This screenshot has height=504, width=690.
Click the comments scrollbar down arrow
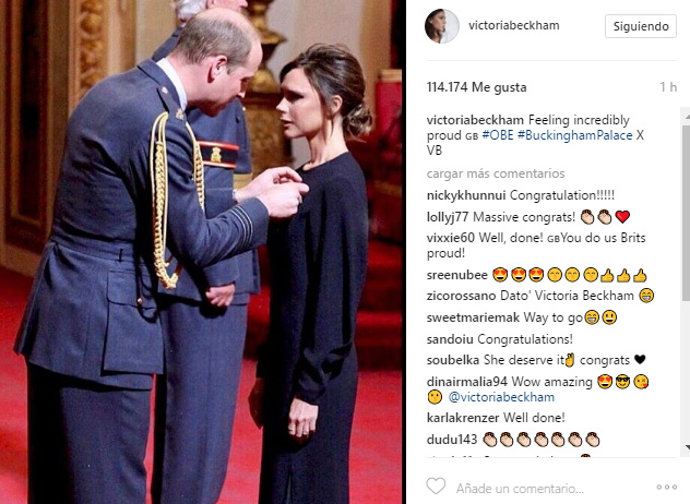pos(686,448)
